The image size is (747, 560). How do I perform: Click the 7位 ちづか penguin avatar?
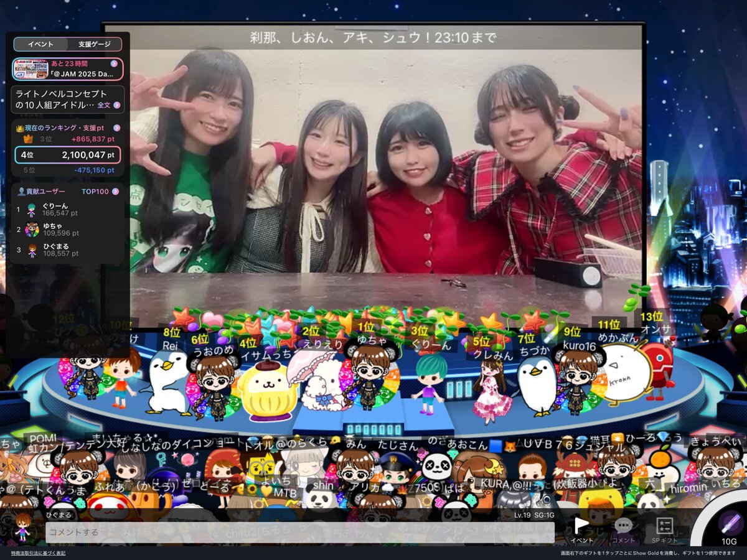pos(536,386)
